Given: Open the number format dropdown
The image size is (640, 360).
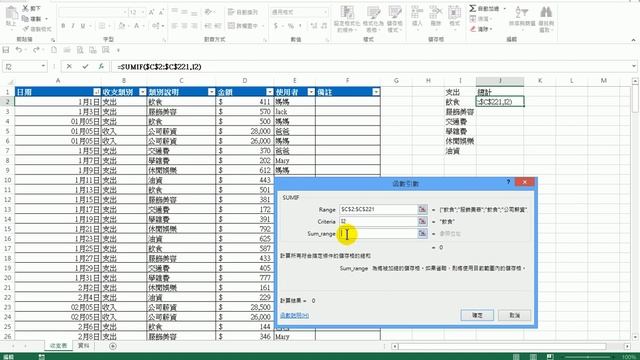Looking at the screenshot, I should 325,13.
